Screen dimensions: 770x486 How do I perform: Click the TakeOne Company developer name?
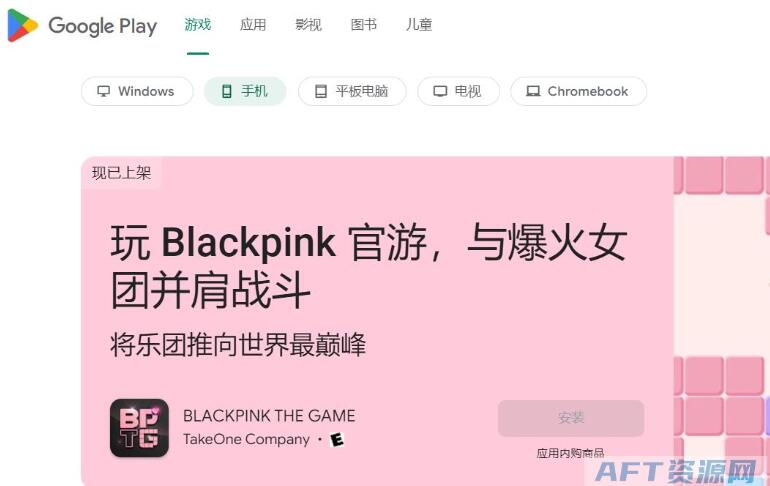247,439
